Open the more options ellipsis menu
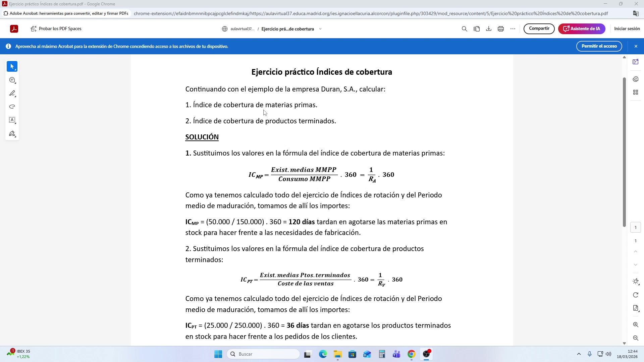This screenshot has height=362, width=644. click(513, 29)
